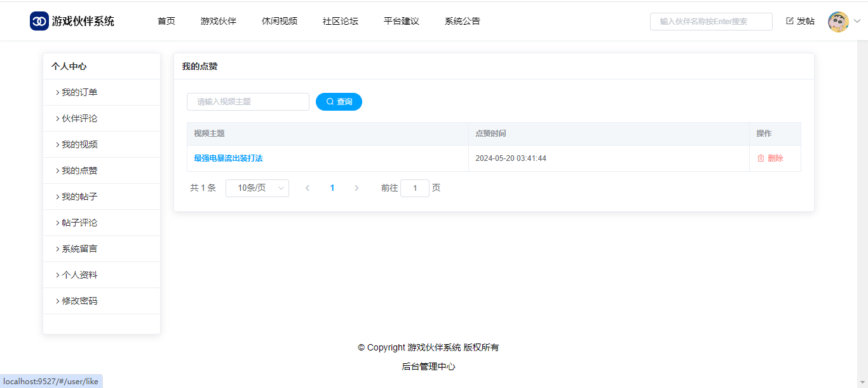Open 帖子评论 in the sidebar
868x388 pixels.
click(x=102, y=223)
